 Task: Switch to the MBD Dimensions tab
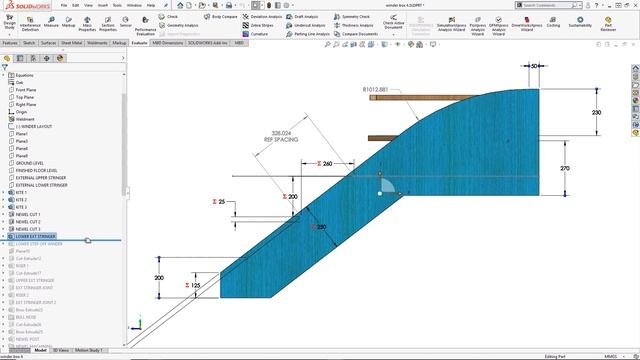coord(167,43)
